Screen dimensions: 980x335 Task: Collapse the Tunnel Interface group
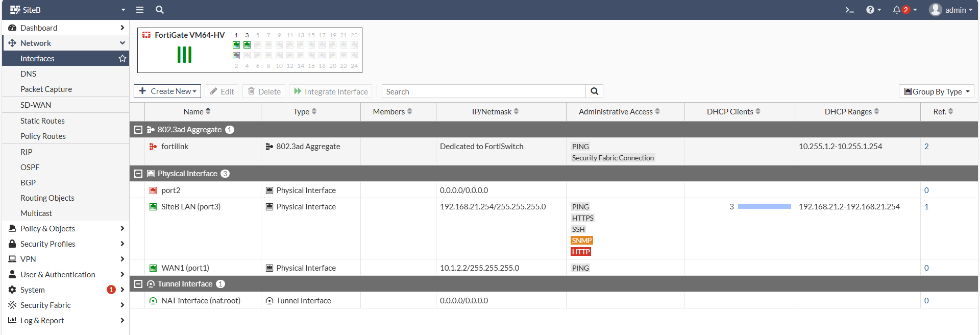[138, 284]
